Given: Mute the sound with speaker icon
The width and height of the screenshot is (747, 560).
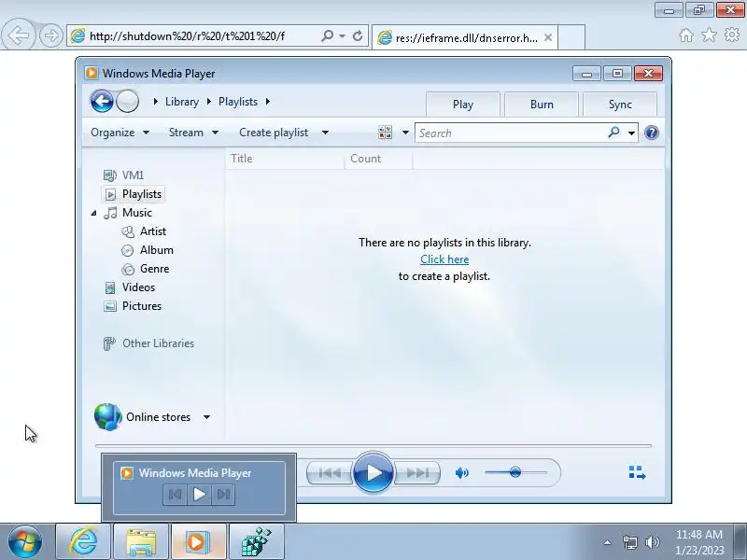Looking at the screenshot, I should (461, 473).
